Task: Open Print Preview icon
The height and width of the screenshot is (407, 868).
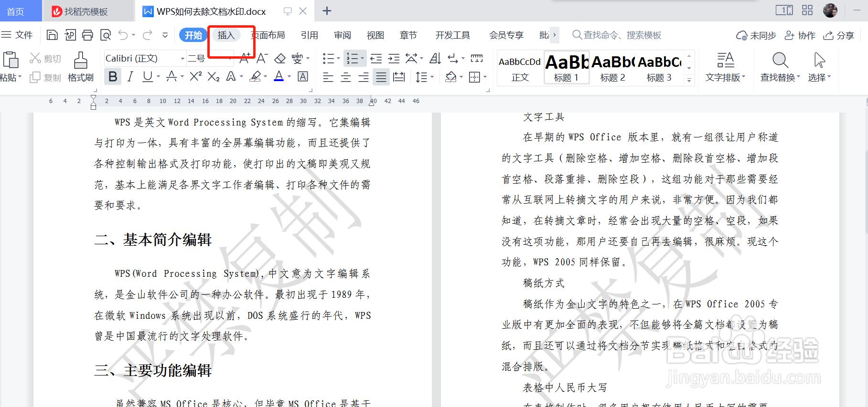Action: point(105,35)
